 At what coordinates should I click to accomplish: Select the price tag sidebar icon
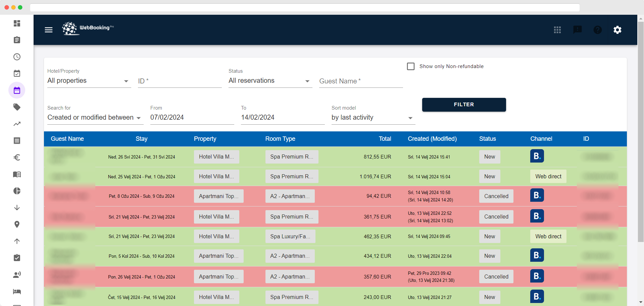click(17, 107)
